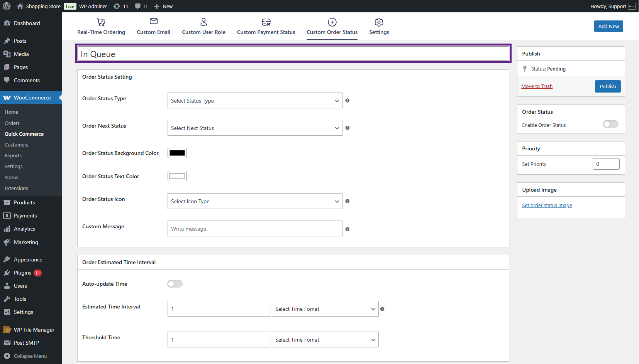Toggle Auto-update Time switch on

pyautogui.click(x=175, y=284)
